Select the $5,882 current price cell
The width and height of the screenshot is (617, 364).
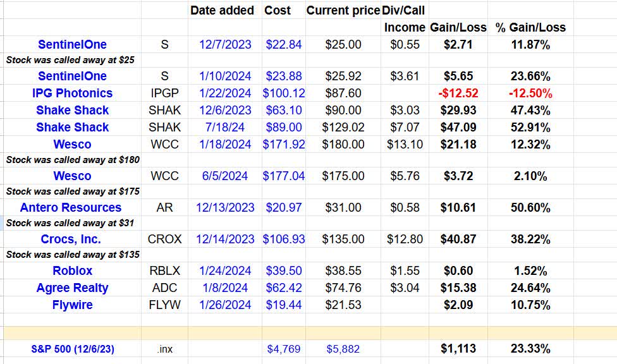click(x=343, y=349)
